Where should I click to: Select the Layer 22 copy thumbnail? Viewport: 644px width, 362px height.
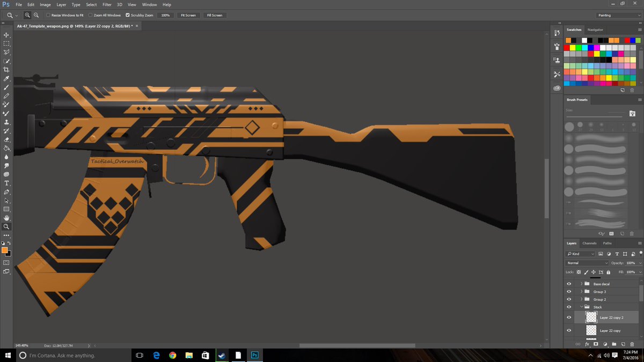(590, 330)
